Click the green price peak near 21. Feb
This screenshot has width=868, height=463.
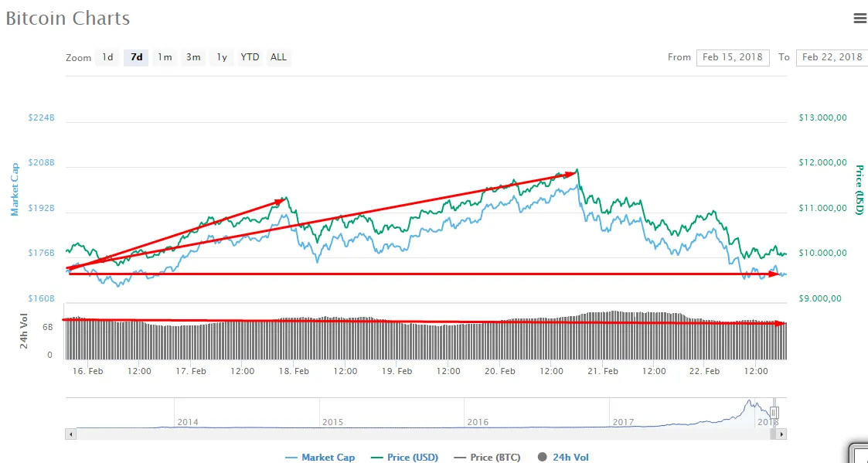[577, 169]
